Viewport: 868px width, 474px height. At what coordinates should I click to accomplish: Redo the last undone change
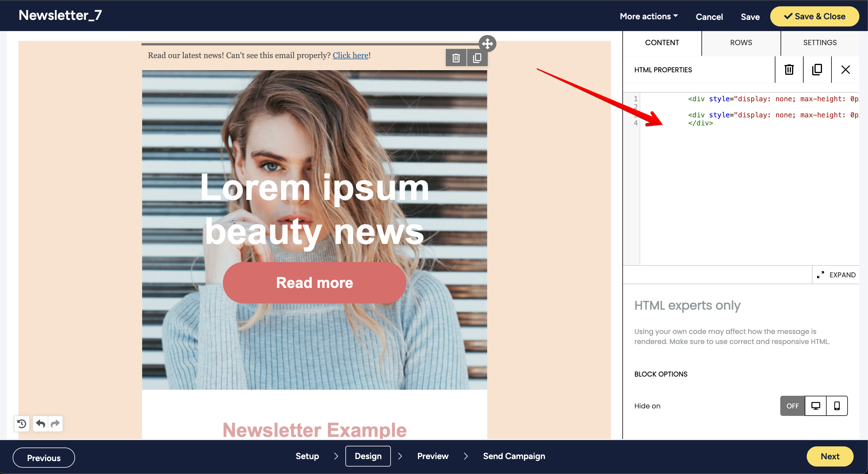click(55, 423)
